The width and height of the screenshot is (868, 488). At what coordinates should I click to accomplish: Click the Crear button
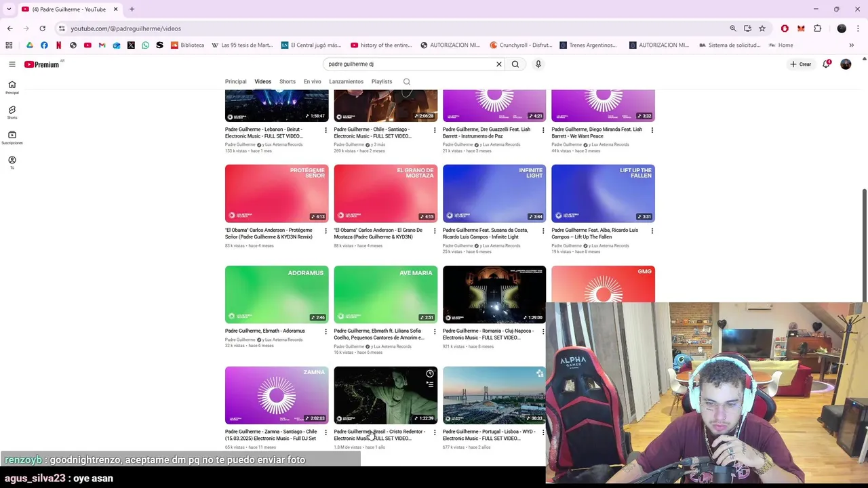(800, 64)
